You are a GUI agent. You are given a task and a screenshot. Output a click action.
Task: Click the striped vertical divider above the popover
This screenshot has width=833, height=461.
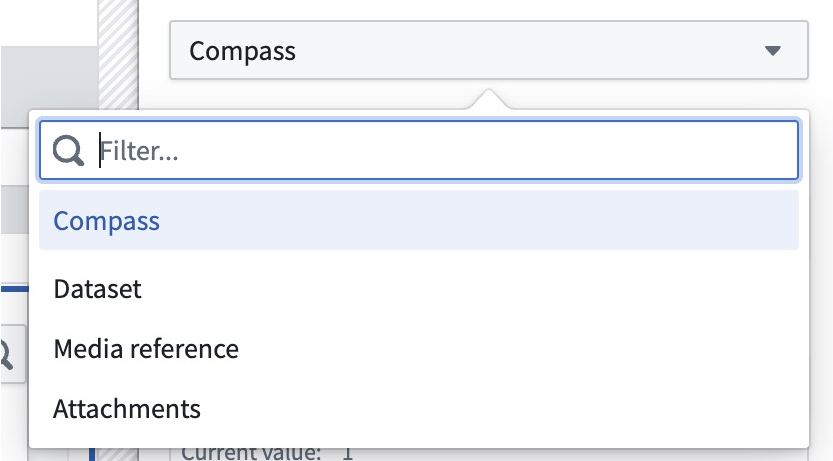point(118,54)
